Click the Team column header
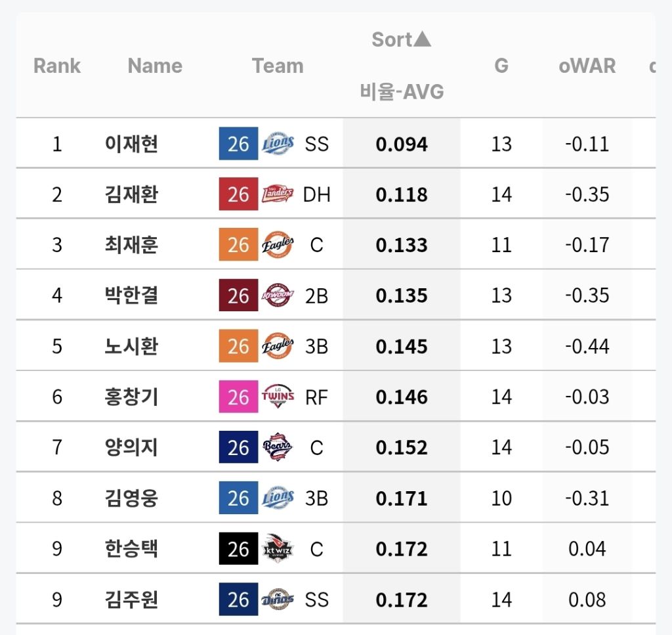Screen dimensions: 672x635 click(278, 66)
